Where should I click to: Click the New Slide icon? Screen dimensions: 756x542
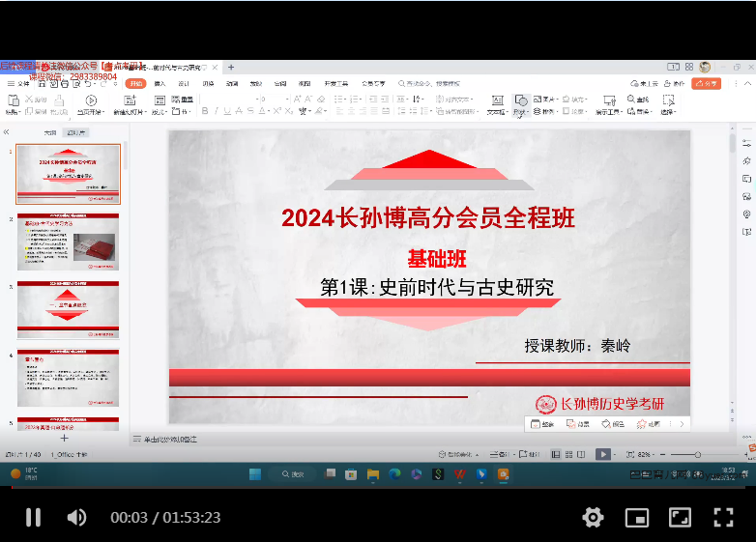point(130,100)
